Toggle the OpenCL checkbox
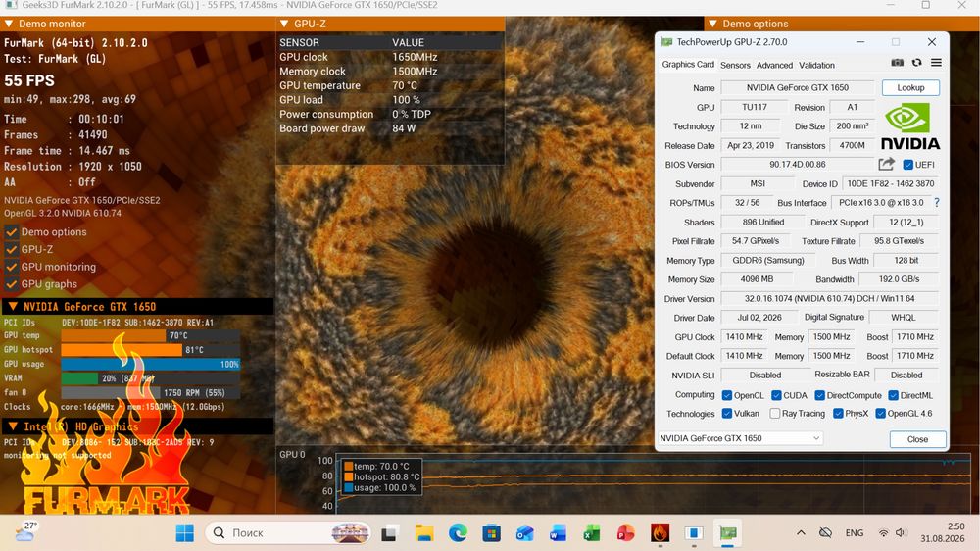Viewport: 980px width, 551px height. pos(727,395)
